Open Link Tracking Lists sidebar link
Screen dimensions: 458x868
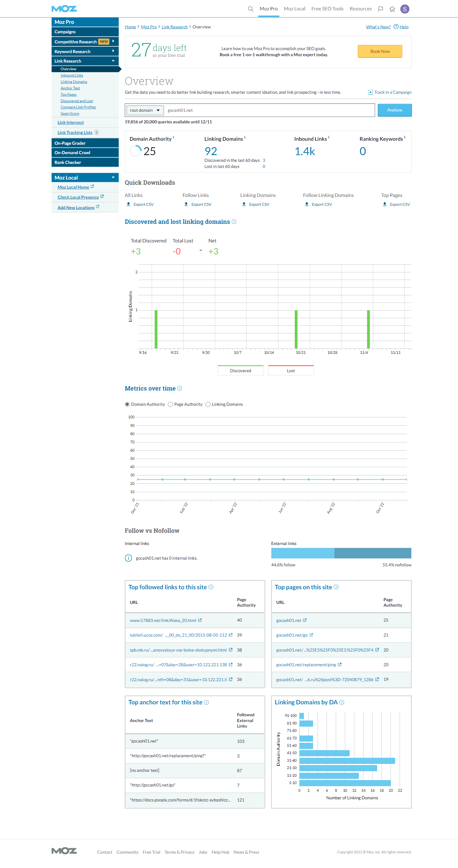click(x=75, y=133)
